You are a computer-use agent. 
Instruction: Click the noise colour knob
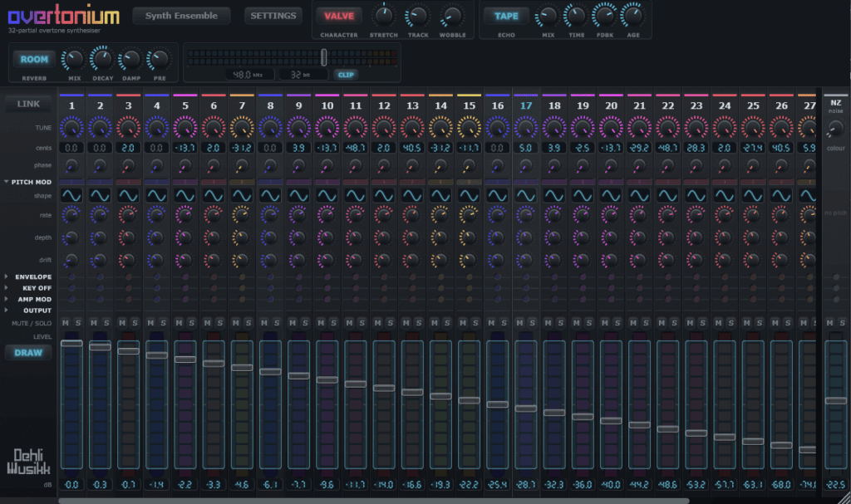click(x=835, y=130)
